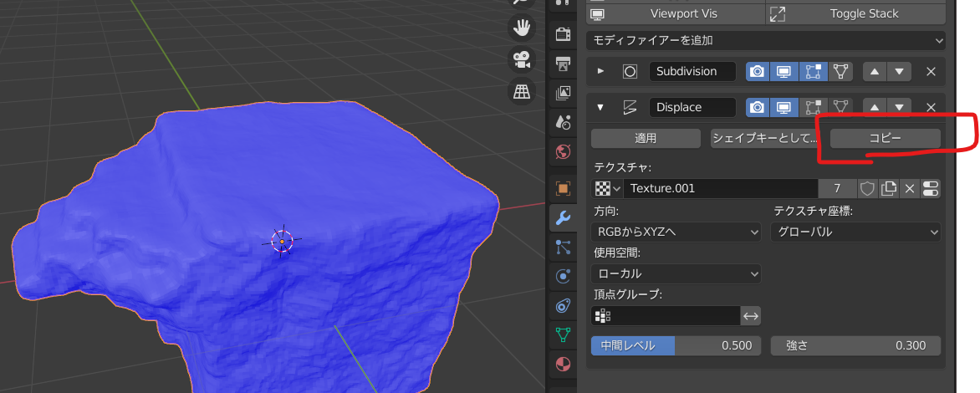Move Subdivision modifier up

point(875,71)
